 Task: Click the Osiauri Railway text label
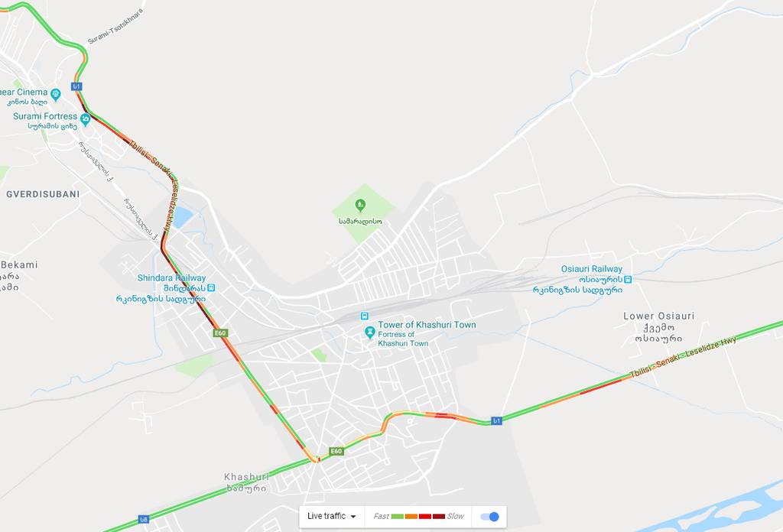(592, 269)
